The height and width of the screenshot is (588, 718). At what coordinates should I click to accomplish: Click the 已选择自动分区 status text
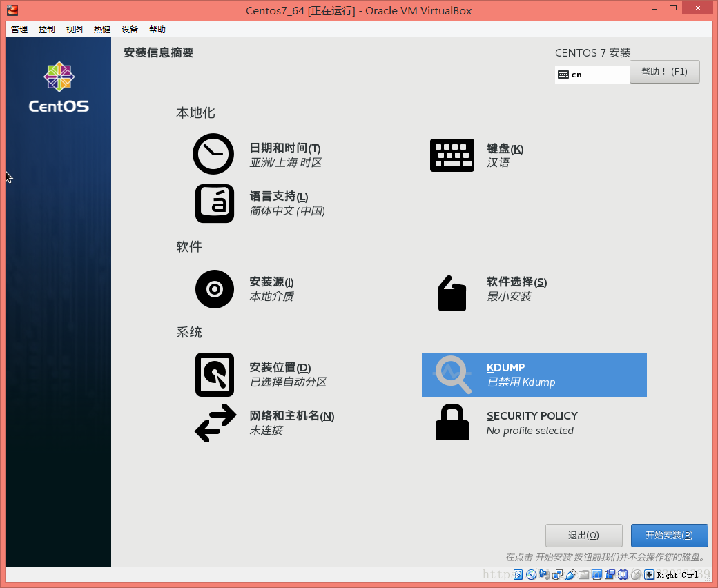(288, 382)
